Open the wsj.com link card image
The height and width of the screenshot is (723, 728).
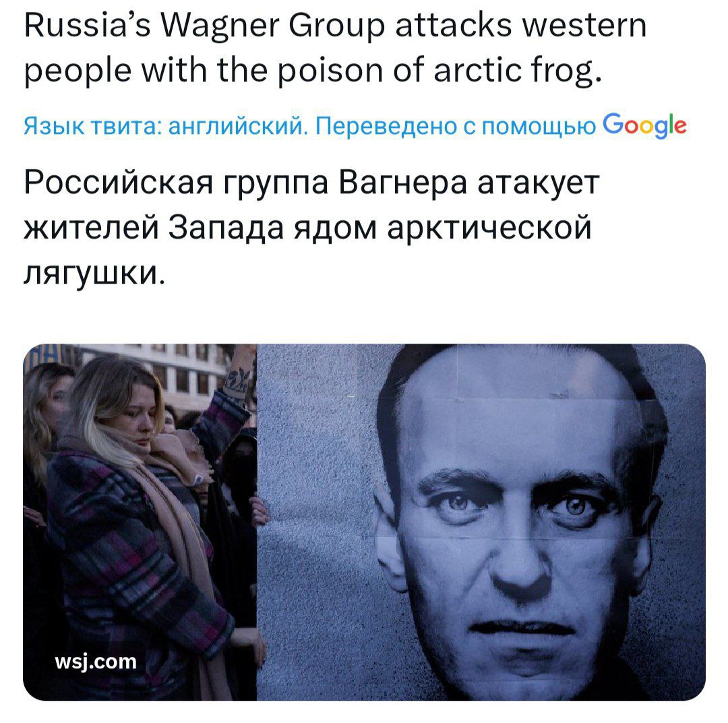pos(364,522)
